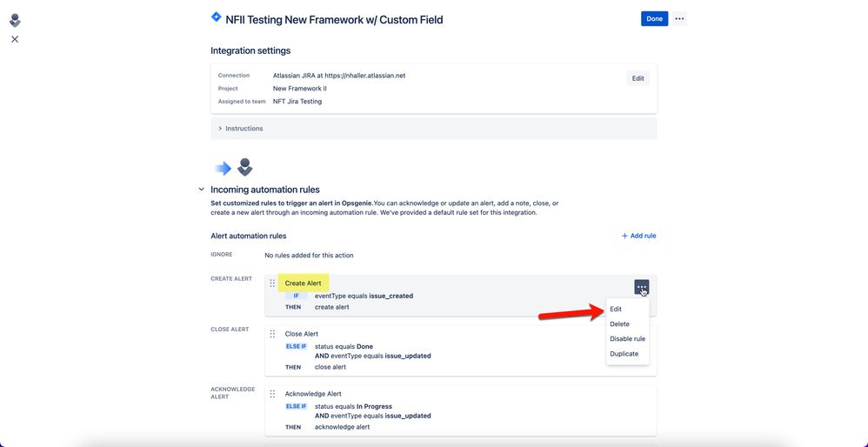
Task: Click the 'create alert' THEN action text
Action: click(x=332, y=307)
